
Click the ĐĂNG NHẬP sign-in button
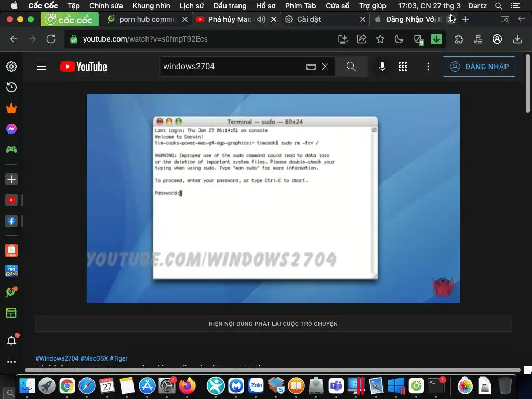click(478, 66)
